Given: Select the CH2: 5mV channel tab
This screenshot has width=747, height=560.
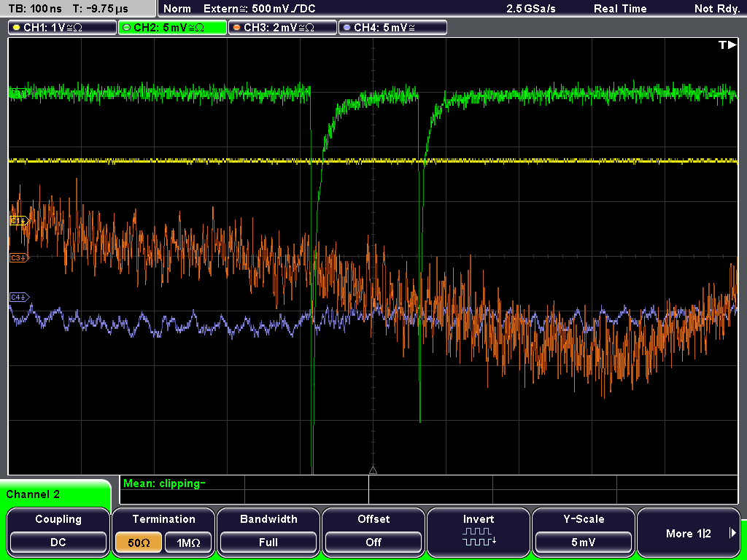Looking at the screenshot, I should tap(172, 27).
